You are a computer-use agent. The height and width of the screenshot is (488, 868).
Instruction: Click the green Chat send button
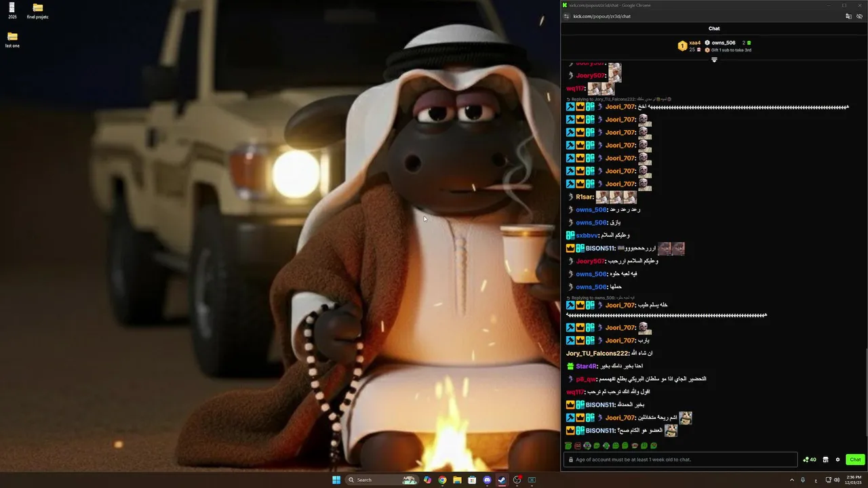click(x=855, y=460)
